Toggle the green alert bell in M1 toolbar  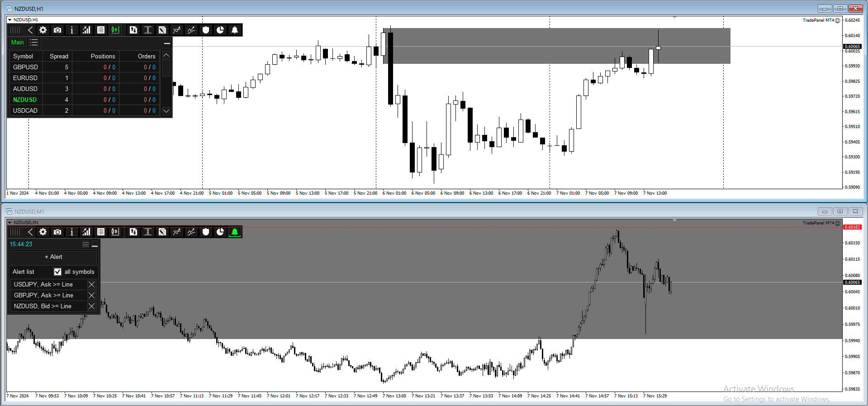pos(235,232)
